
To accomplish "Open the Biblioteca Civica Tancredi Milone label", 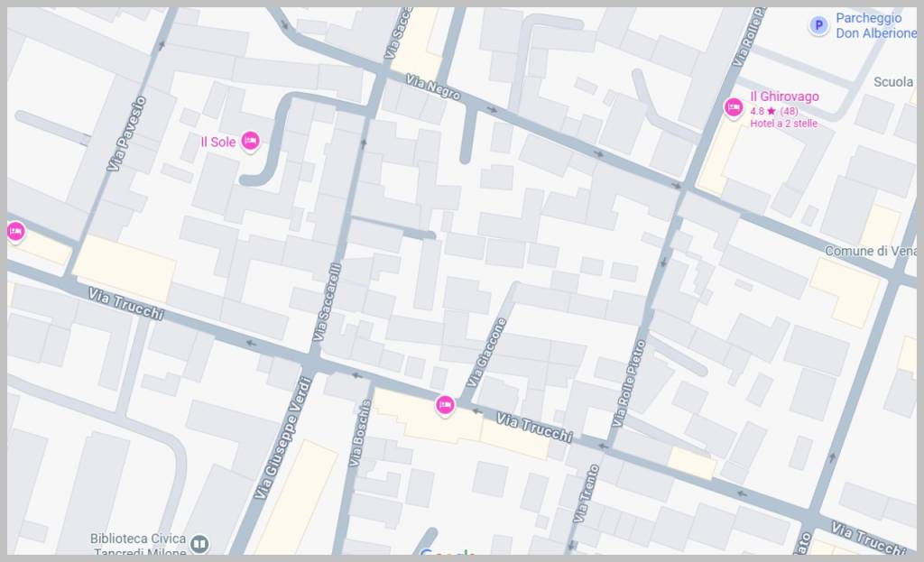I will point(135,544).
